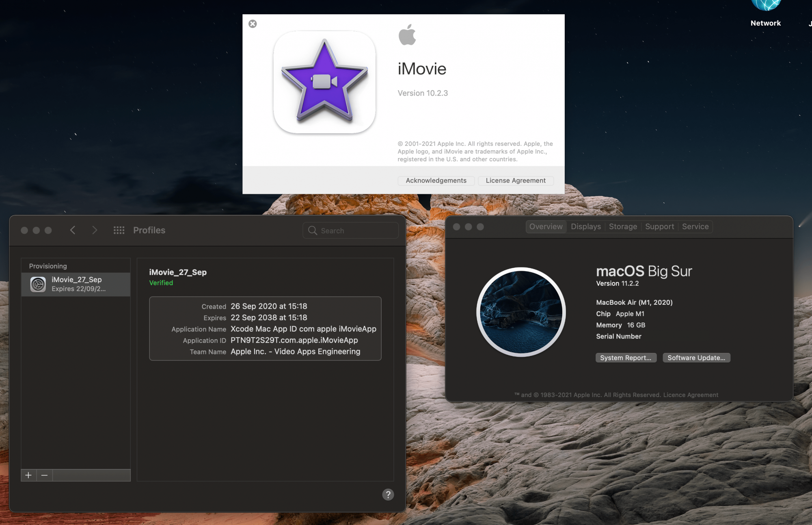Click the Apple logo in iMovie dialog
This screenshot has width=812, height=525.
(407, 35)
